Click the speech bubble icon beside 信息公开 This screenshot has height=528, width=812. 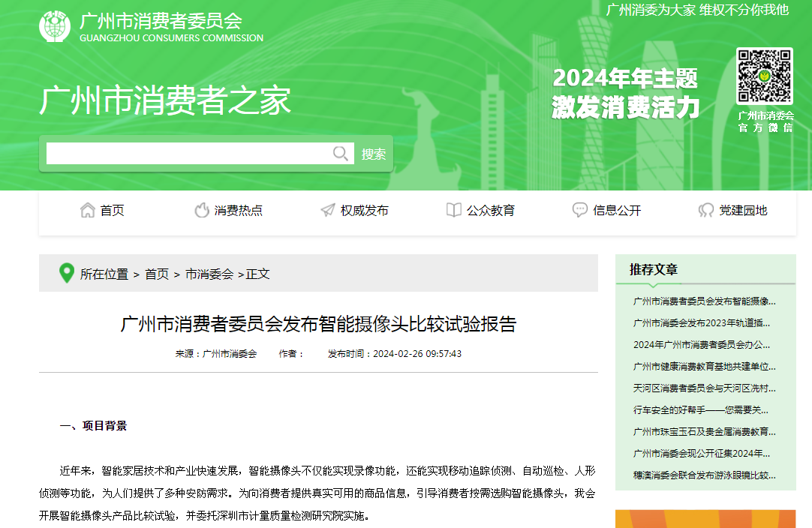(x=580, y=211)
